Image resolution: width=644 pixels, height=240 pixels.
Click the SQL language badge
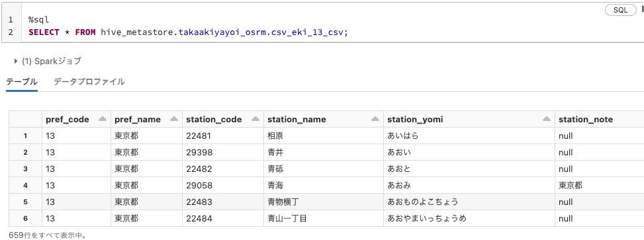click(621, 11)
